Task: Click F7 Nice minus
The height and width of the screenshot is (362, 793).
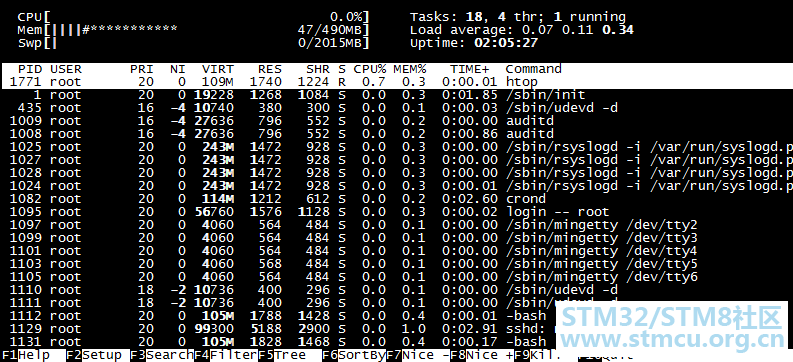Action: 418,355
